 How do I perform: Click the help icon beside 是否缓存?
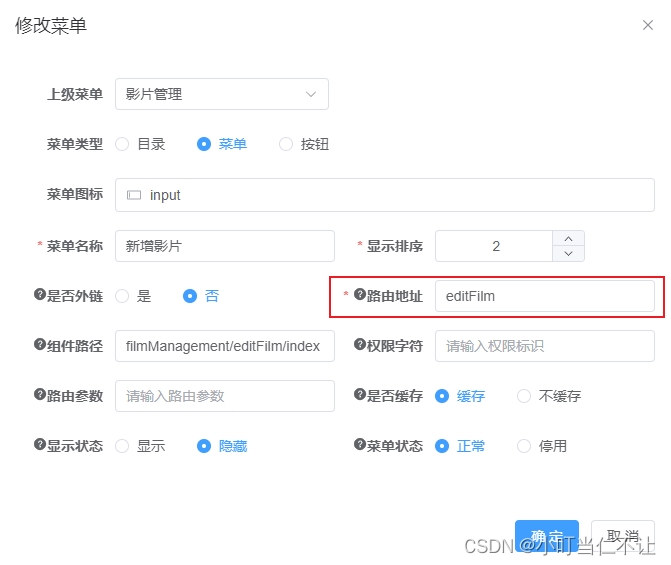360,394
